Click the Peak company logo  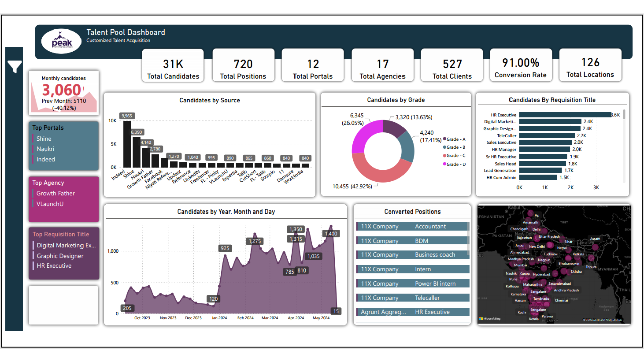[x=61, y=41]
